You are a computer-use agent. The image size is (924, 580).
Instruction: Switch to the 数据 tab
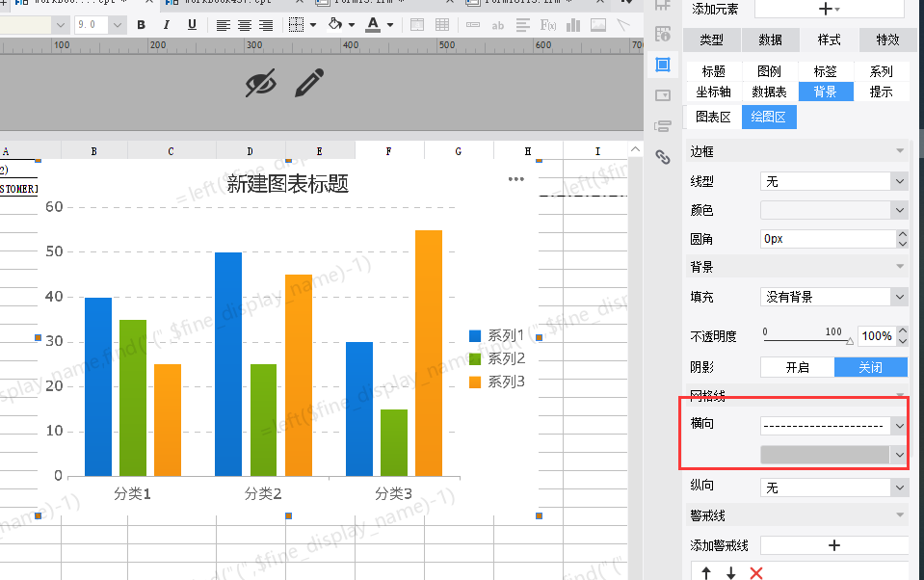pos(770,40)
